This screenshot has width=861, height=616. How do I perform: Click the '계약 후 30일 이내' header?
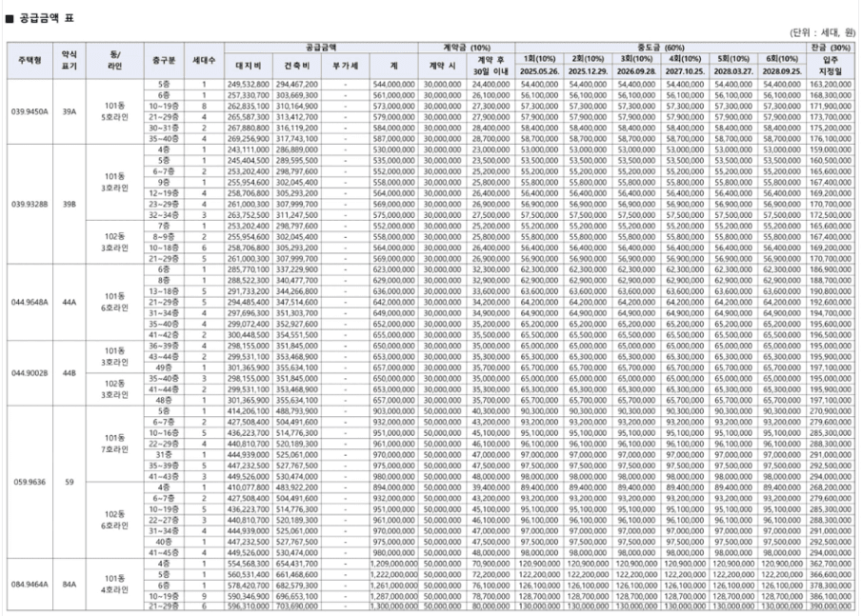point(491,66)
